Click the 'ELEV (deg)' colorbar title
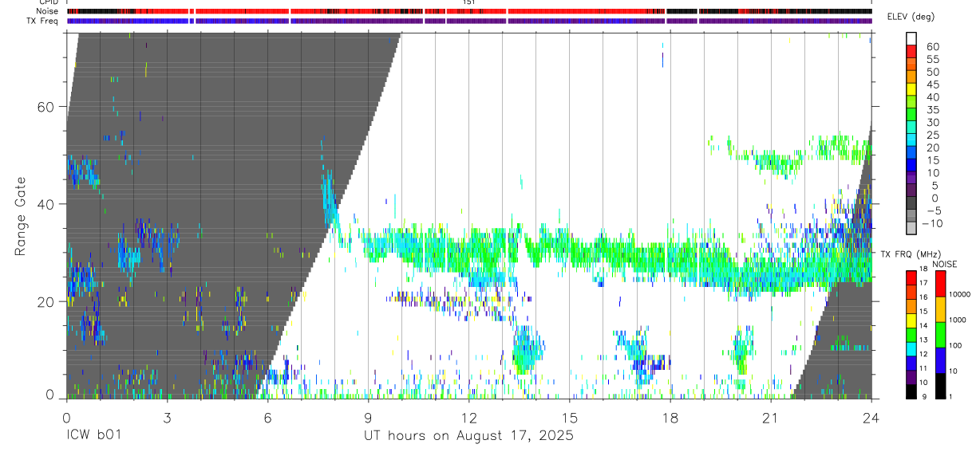The height and width of the screenshot is (452, 980). (x=911, y=18)
